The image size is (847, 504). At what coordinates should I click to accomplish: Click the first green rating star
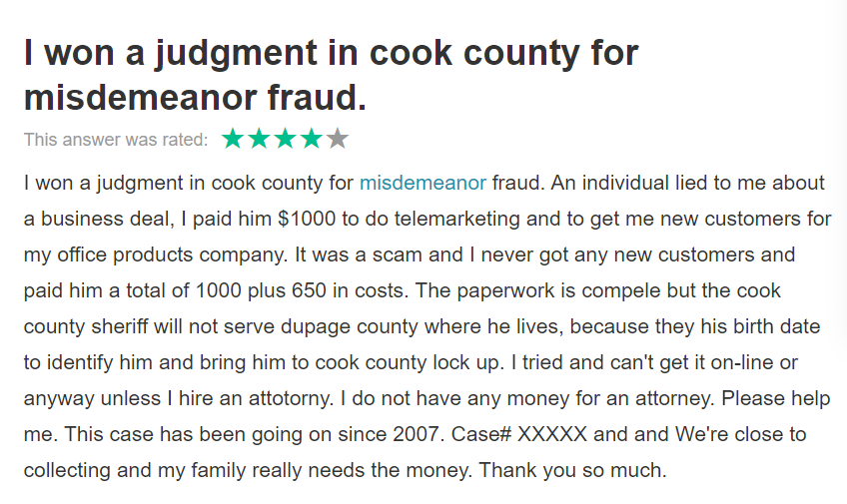click(x=233, y=139)
